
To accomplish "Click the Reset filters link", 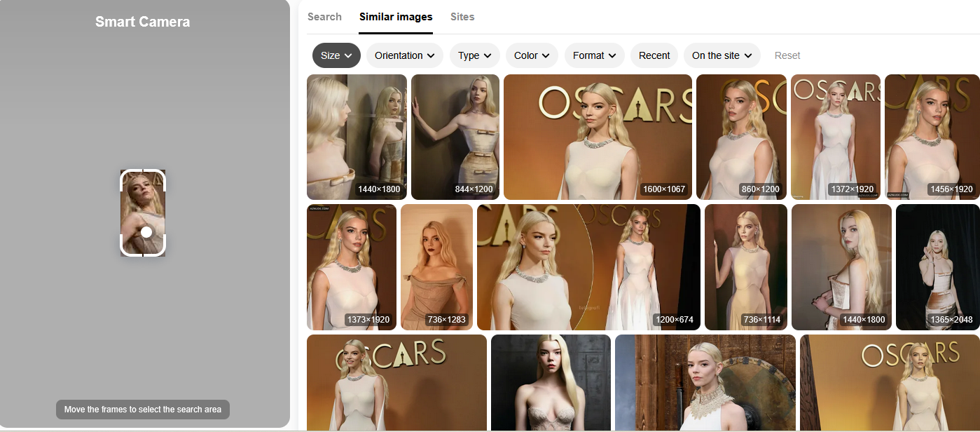I will coord(787,55).
